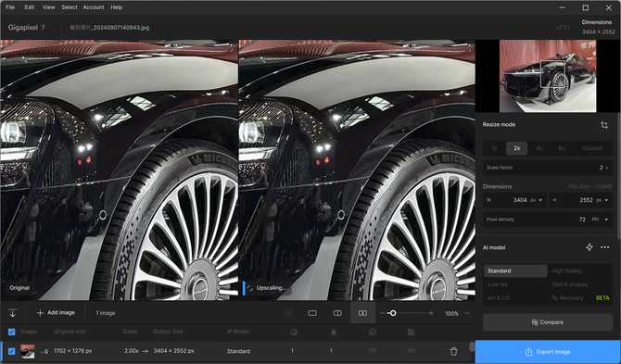Choose the Recovery BETA AI model
The width and height of the screenshot is (621, 364).
click(580, 298)
